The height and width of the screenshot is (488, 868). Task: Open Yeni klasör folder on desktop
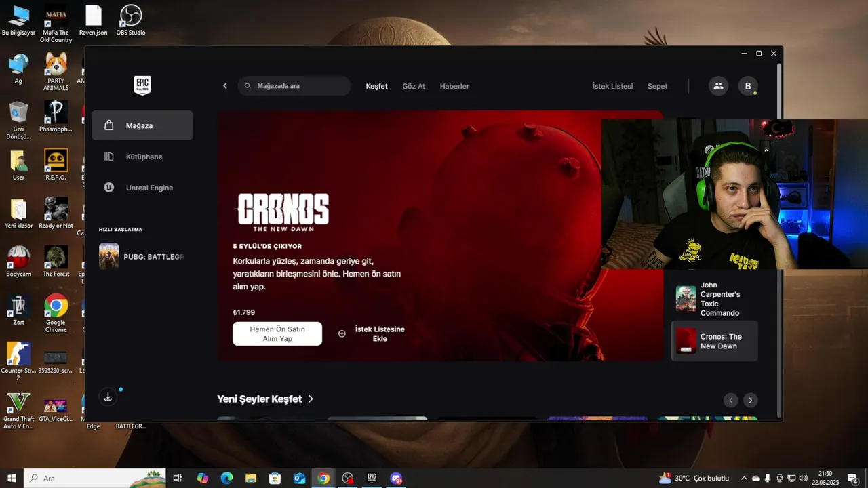[x=18, y=213]
